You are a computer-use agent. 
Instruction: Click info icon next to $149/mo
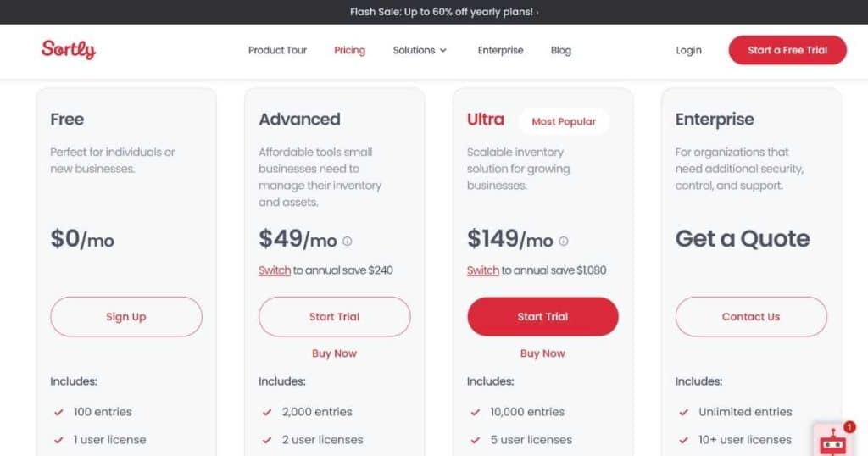pyautogui.click(x=564, y=242)
